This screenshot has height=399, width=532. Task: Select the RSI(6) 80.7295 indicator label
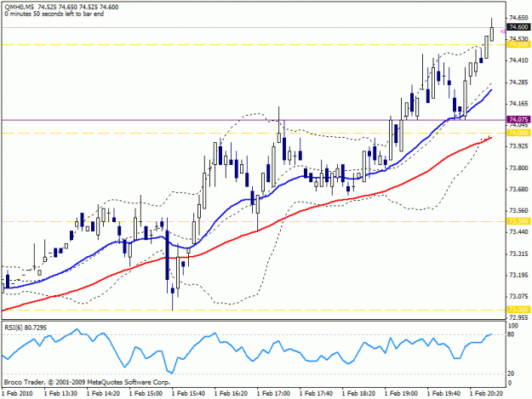coord(26,328)
